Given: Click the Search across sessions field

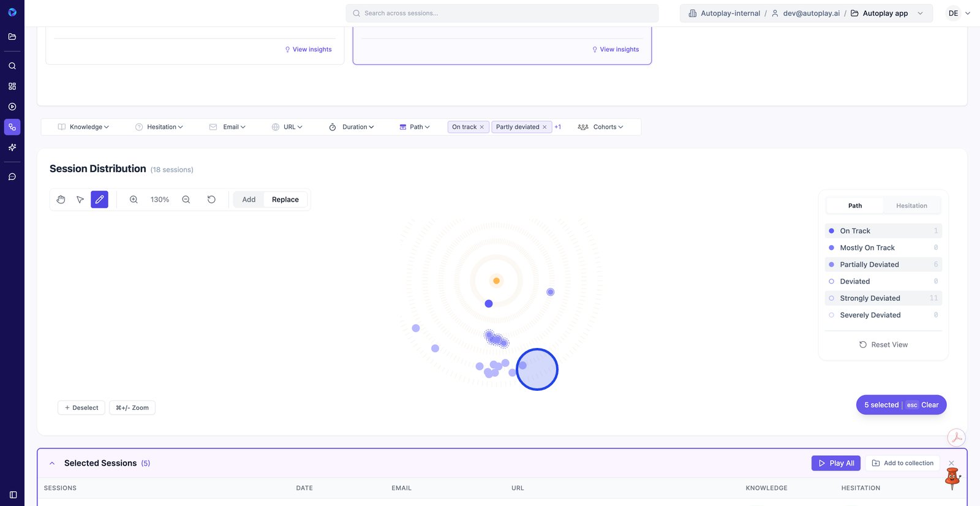Looking at the screenshot, I should [x=502, y=13].
